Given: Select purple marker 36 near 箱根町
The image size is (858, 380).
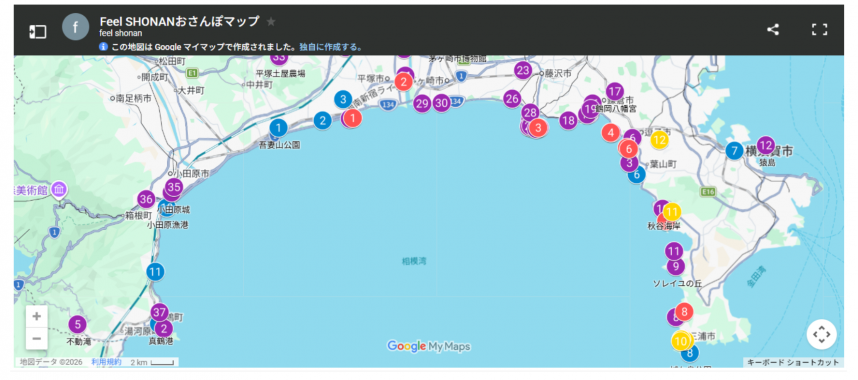Looking at the screenshot, I should coord(146,199).
